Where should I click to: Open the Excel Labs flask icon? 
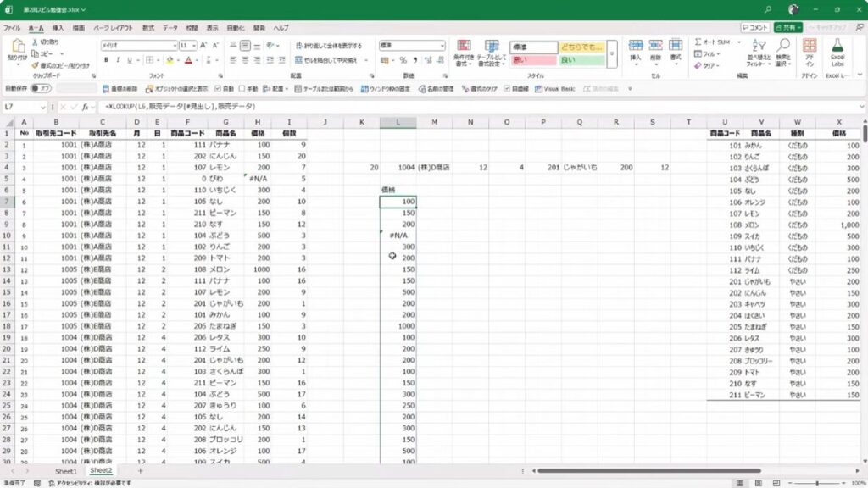pos(838,47)
